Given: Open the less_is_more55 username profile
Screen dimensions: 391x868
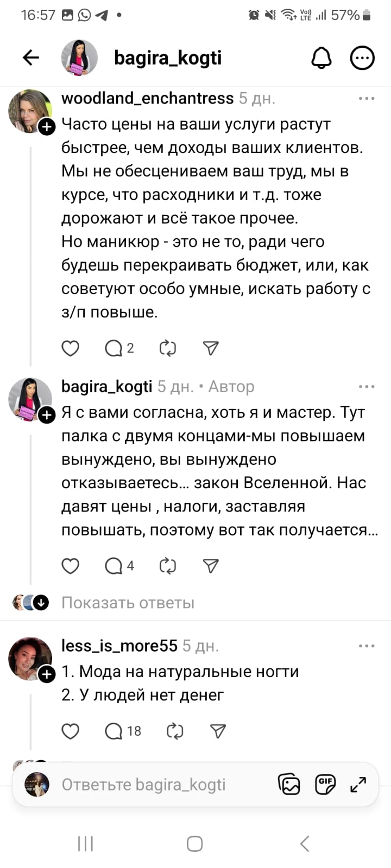Looking at the screenshot, I should pyautogui.click(x=119, y=646).
